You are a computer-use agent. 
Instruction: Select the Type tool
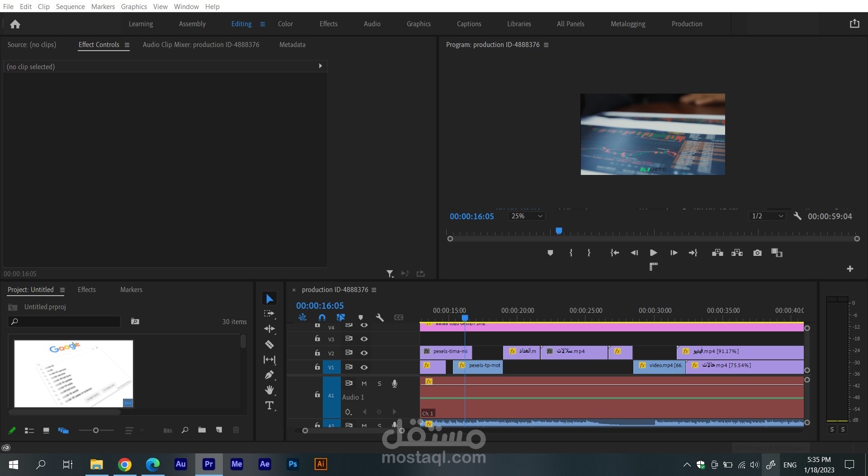[269, 405]
